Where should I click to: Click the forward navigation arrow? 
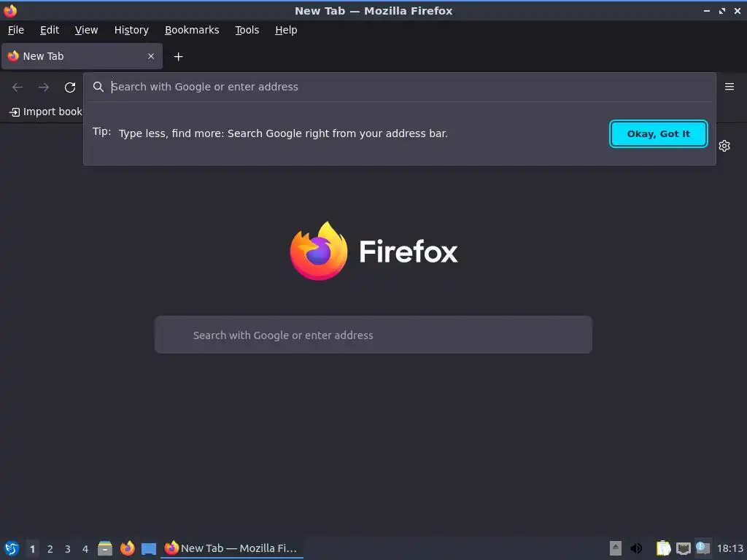tap(44, 87)
